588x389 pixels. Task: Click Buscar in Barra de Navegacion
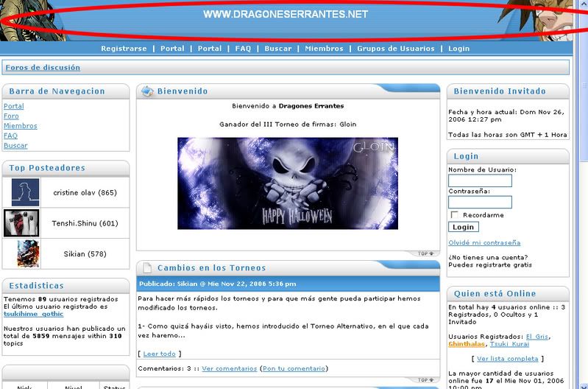tap(15, 145)
